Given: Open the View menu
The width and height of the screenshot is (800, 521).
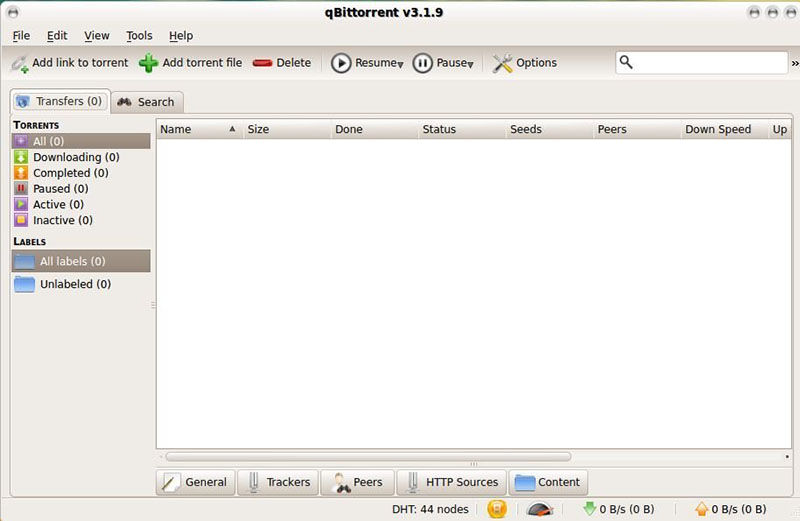Looking at the screenshot, I should (x=96, y=36).
